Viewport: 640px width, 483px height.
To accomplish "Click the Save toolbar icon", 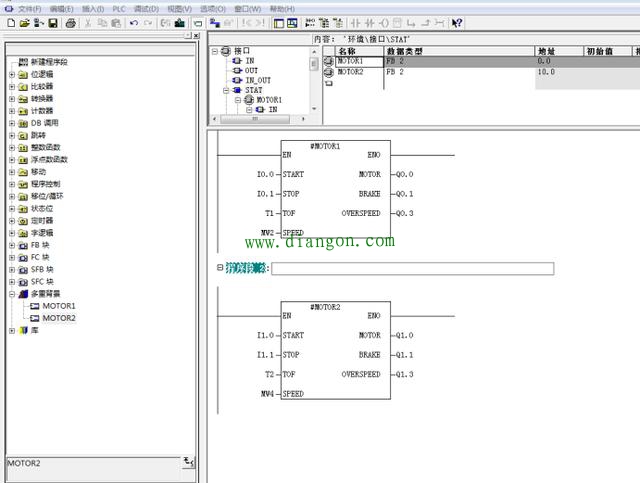I will point(53,23).
